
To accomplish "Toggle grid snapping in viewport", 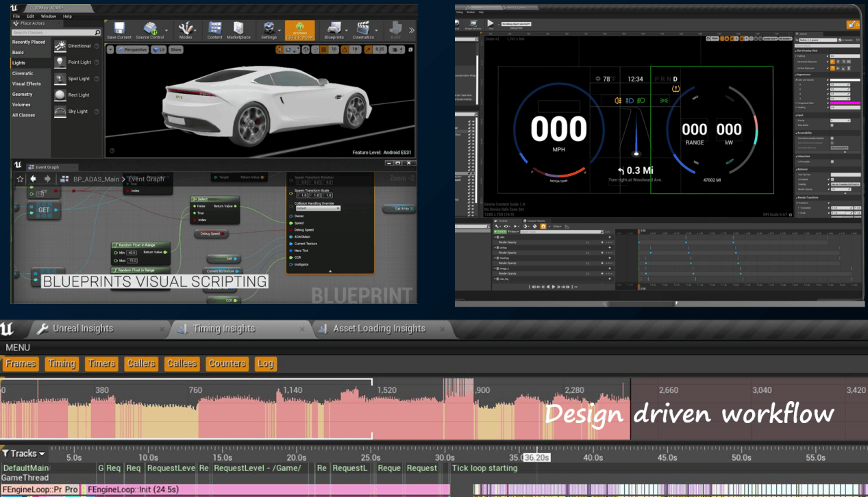I will [323, 49].
